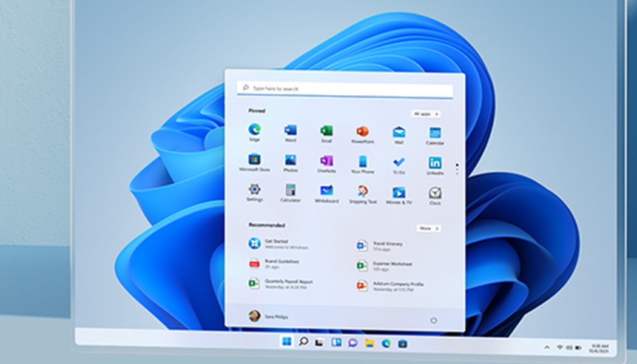Viewport: 637px width, 364px height.
Task: Open the Snipping Tool app
Action: click(x=362, y=192)
